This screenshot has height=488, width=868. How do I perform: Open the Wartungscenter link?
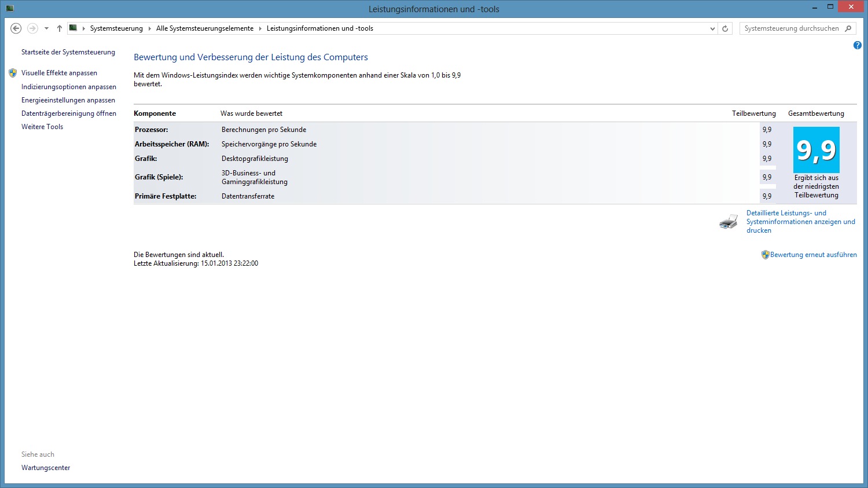46,468
